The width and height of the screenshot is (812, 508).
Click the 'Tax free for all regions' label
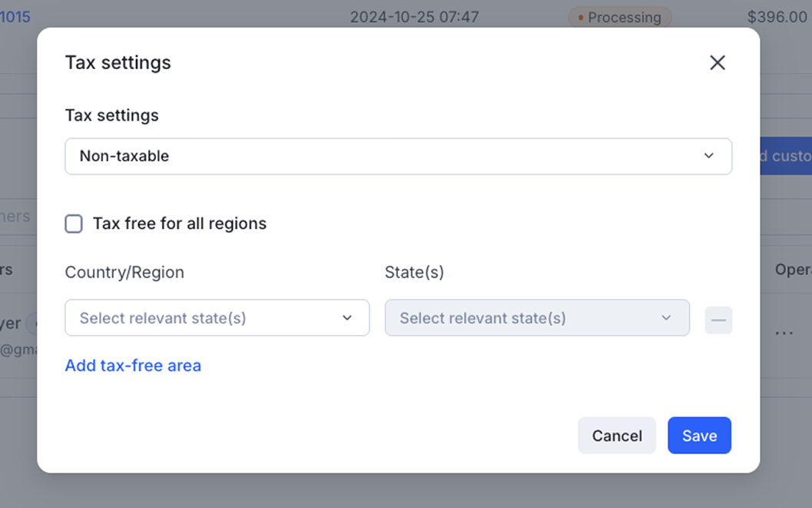click(180, 224)
